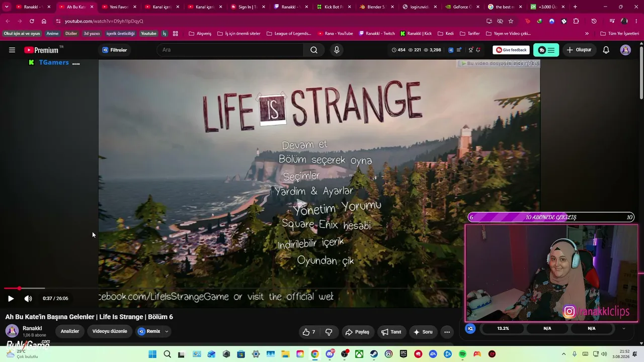The width and height of the screenshot is (644, 362).
Task: Open more actions menu below the video
Action: (x=447, y=332)
